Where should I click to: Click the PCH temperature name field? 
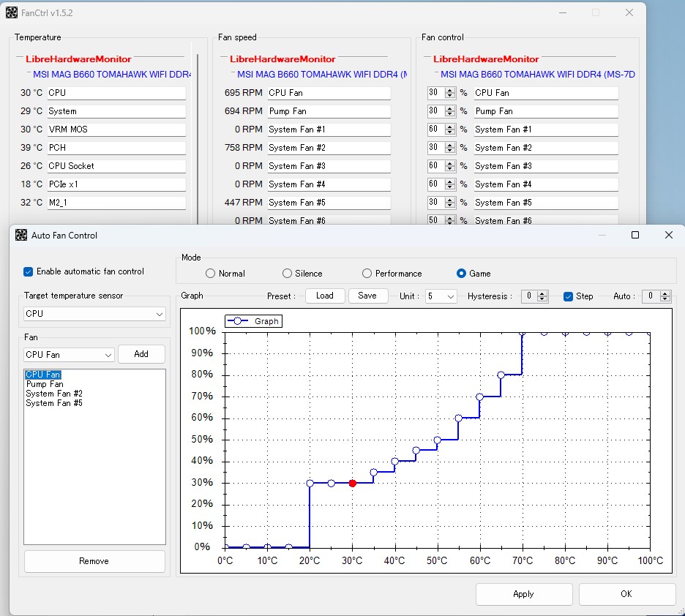[116, 148]
